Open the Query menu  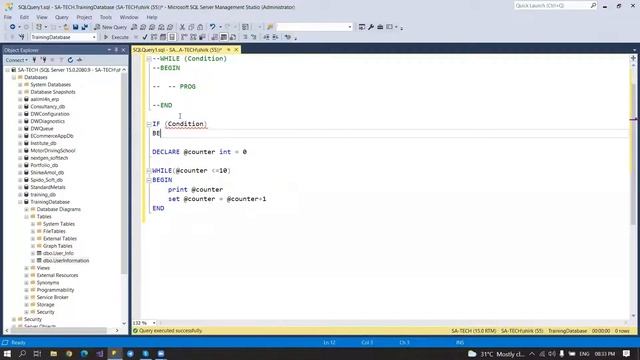point(62,17)
